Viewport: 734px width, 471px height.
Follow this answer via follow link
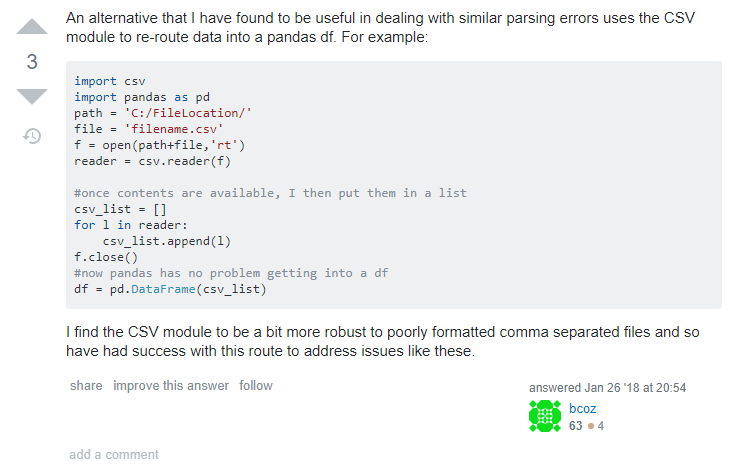[x=256, y=386]
